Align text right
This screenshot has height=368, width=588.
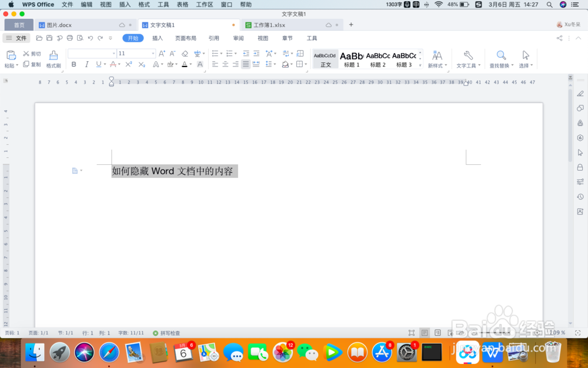coord(236,64)
